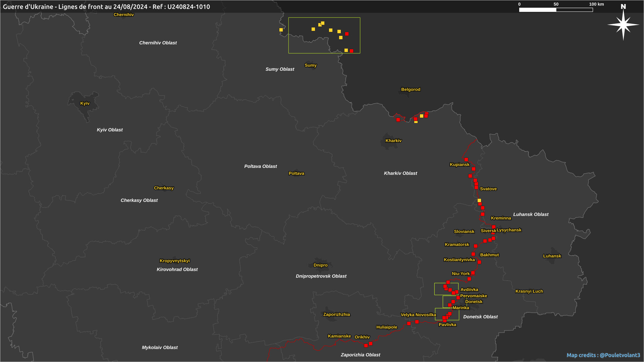
Task: Click the Luhansk city label
Action: 552,256
